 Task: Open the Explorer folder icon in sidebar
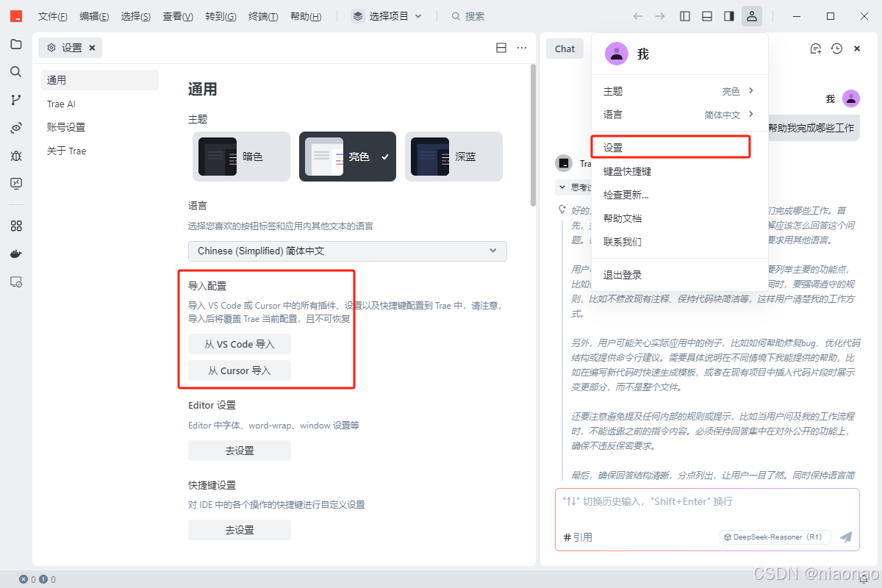point(16,44)
